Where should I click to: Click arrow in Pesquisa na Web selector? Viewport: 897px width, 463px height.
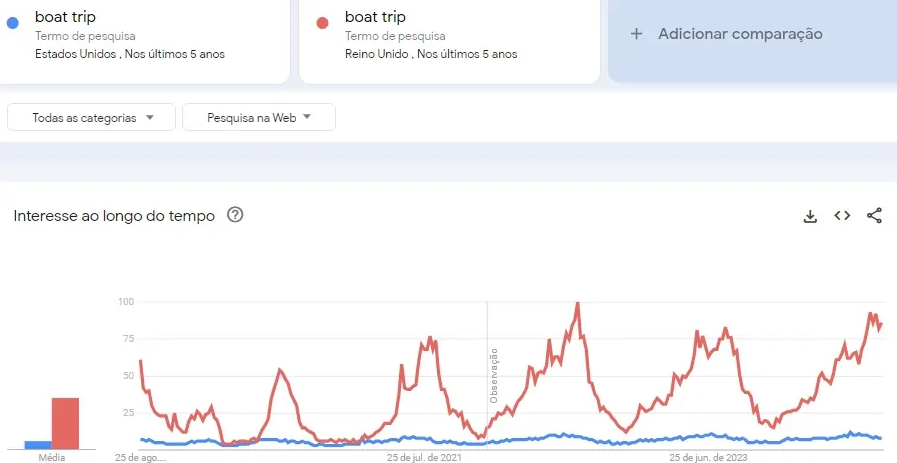point(307,117)
